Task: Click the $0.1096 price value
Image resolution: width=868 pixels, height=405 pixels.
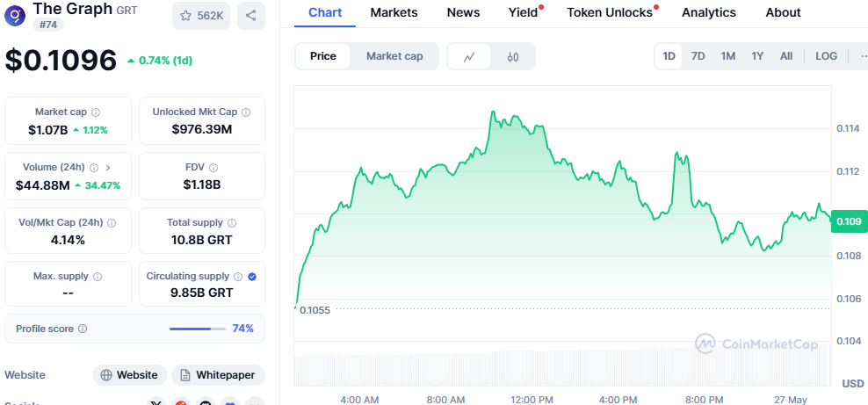Action: pos(61,61)
